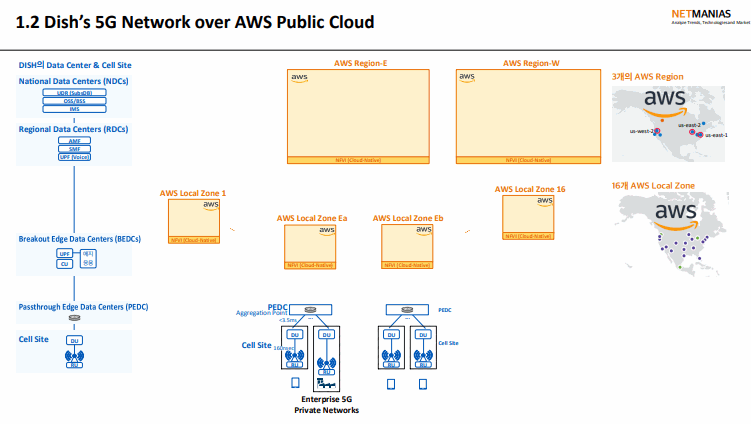This screenshot has height=424, width=751.
Task: Click the phone icon left of the factory icon
Action: 296,382
